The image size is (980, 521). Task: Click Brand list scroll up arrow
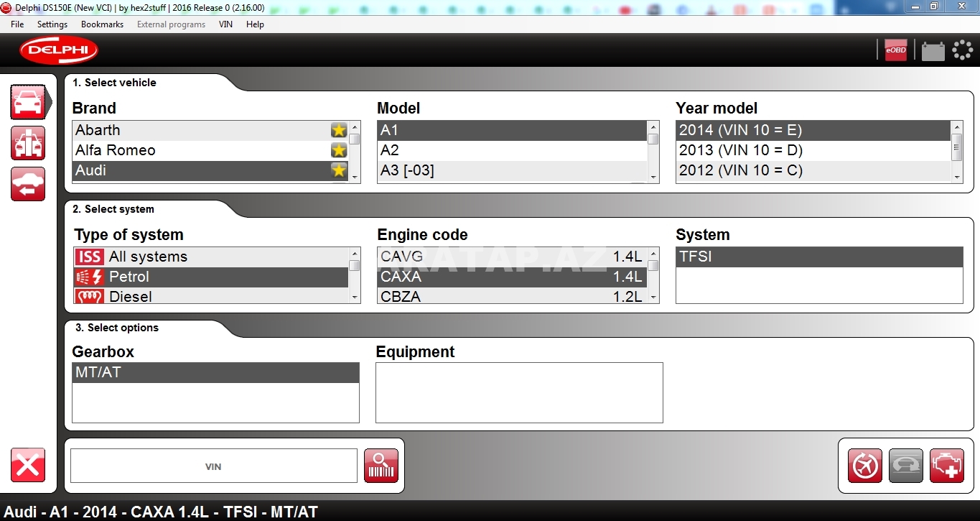point(355,126)
